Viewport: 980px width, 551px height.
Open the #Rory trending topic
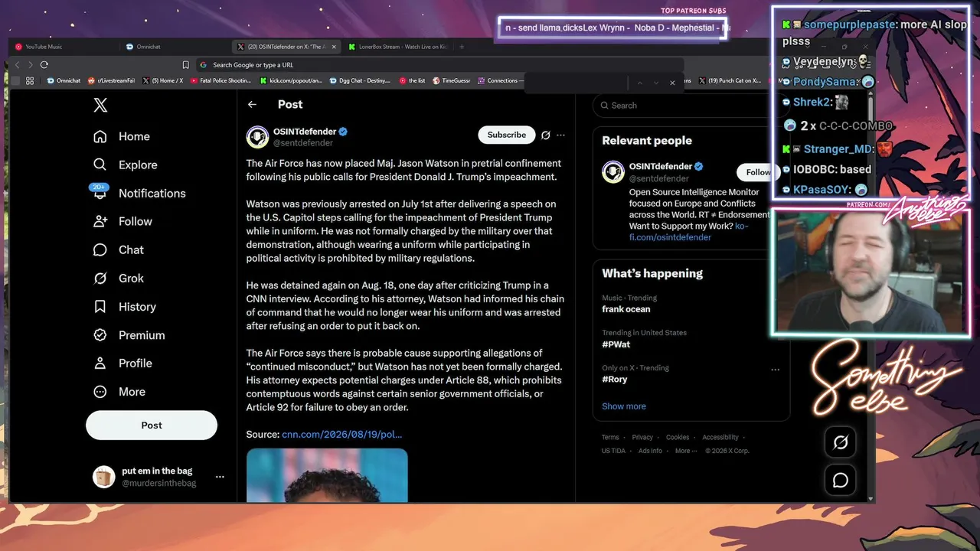point(615,379)
